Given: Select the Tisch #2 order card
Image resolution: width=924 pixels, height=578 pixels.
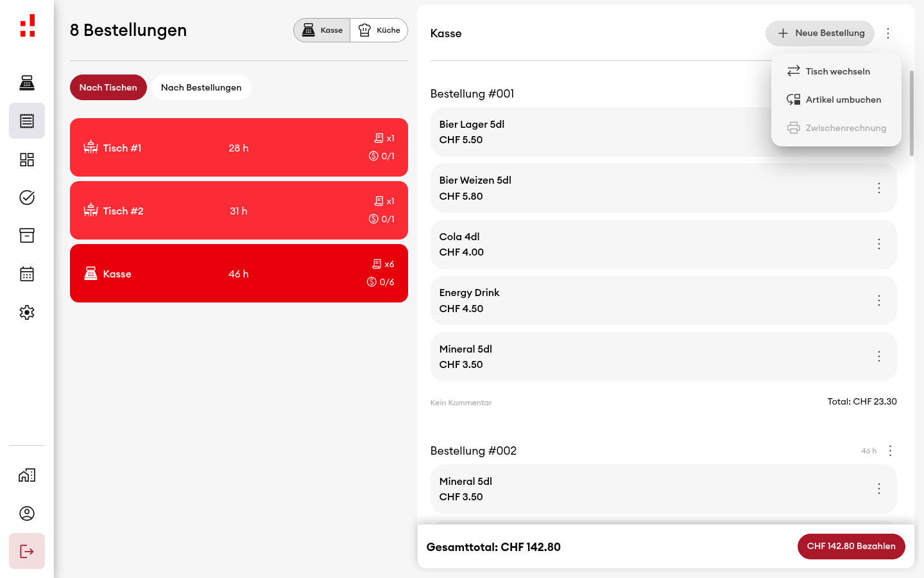Looking at the screenshot, I should pyautogui.click(x=239, y=211).
